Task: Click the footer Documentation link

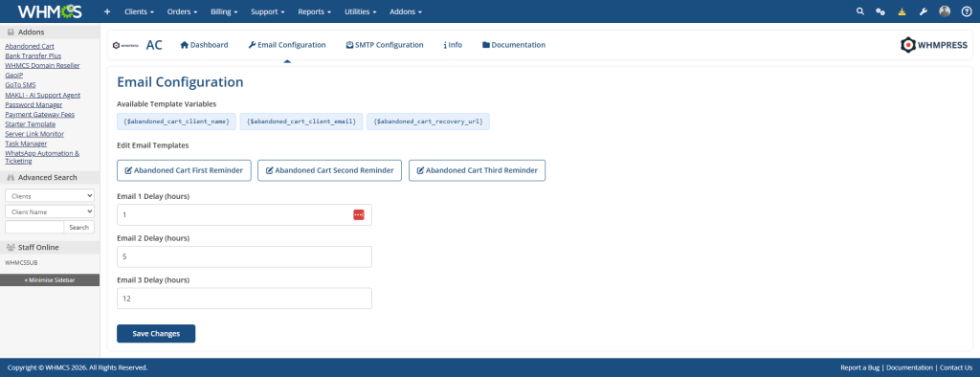Action: tap(909, 367)
